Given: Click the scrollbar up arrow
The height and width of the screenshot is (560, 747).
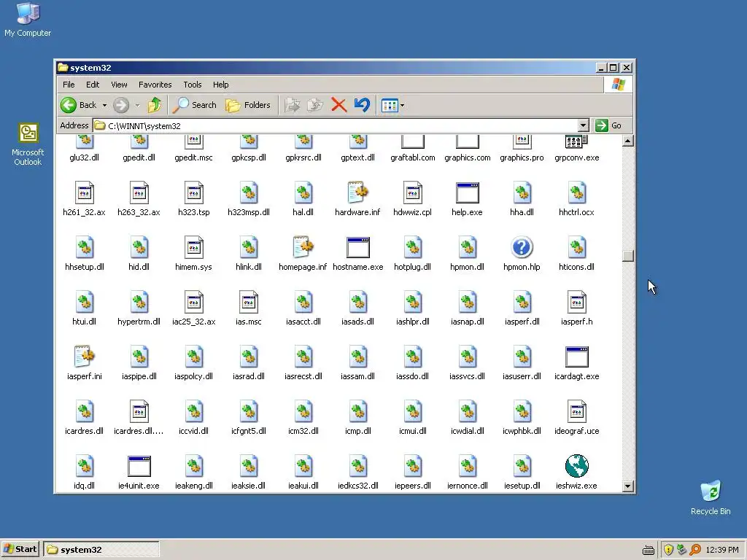Looking at the screenshot, I should (628, 141).
